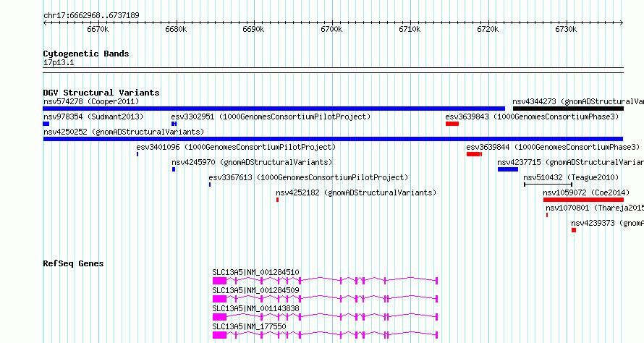This screenshot has width=644, height=343.
Task: Select the nsv4252182 small red marker
Action: click(x=278, y=200)
